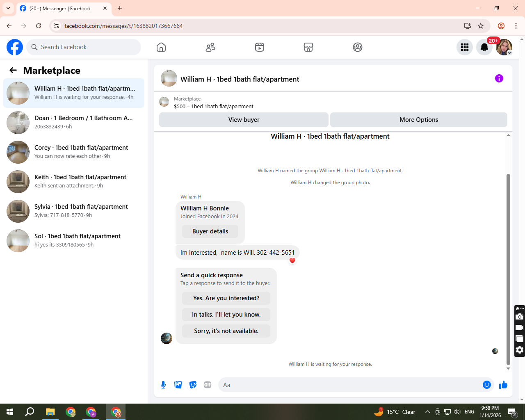
Task: Open the purple conversation information icon
Action: 499,78
